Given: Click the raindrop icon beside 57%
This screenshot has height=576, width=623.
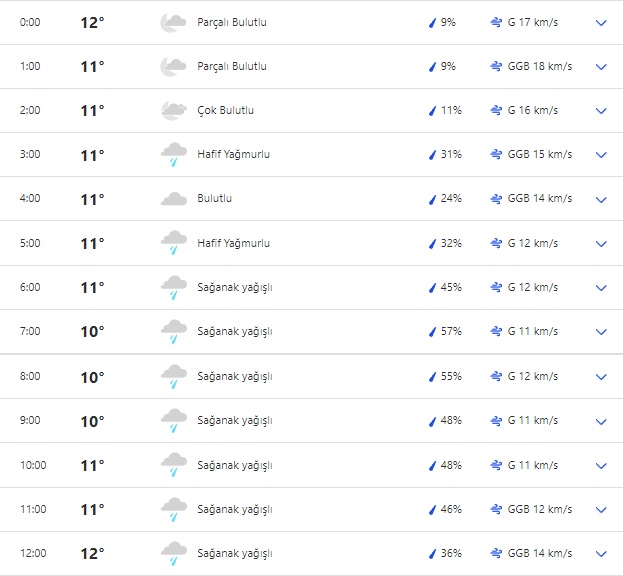Looking at the screenshot, I should tap(433, 332).
